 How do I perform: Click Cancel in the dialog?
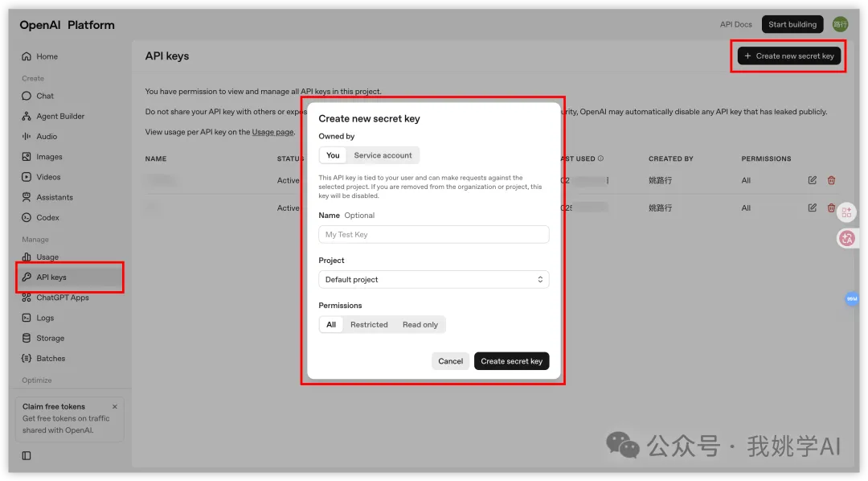point(450,361)
